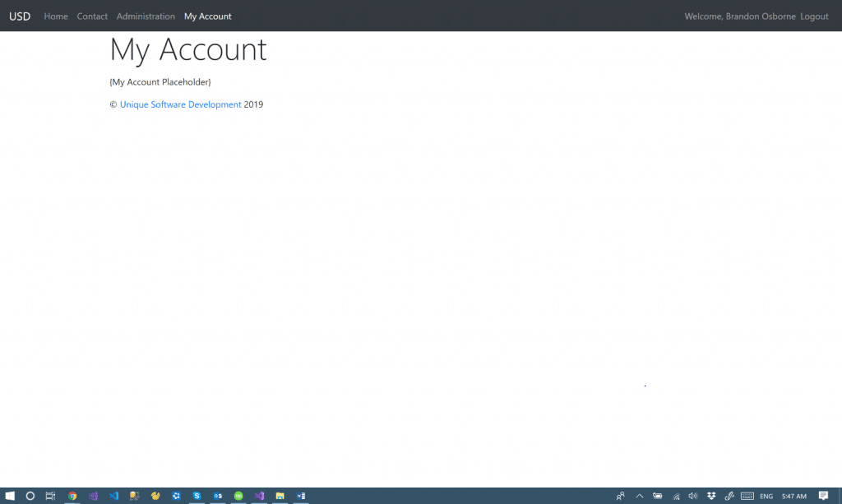Click the Logout link
This screenshot has width=842, height=504.
point(814,16)
